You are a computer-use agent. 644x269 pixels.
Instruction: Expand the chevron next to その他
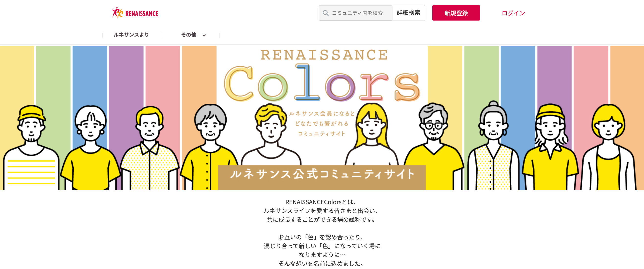coord(204,35)
